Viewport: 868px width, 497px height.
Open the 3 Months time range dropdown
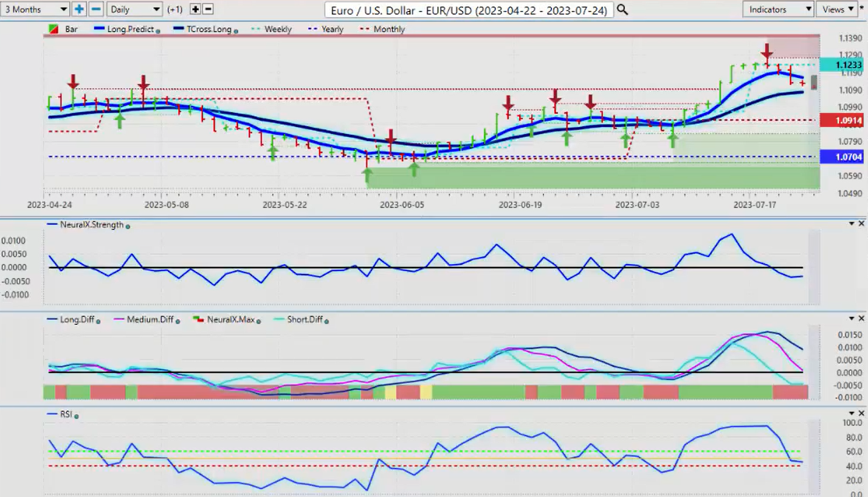35,9
